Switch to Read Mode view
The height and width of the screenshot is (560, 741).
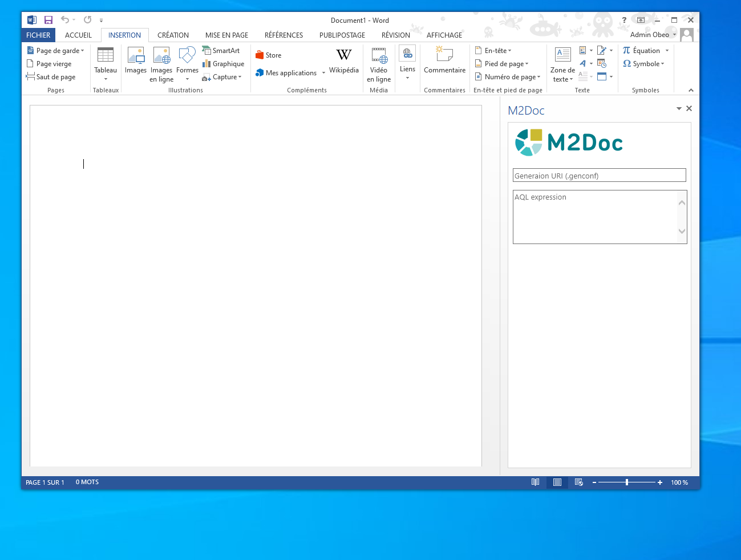pos(535,482)
